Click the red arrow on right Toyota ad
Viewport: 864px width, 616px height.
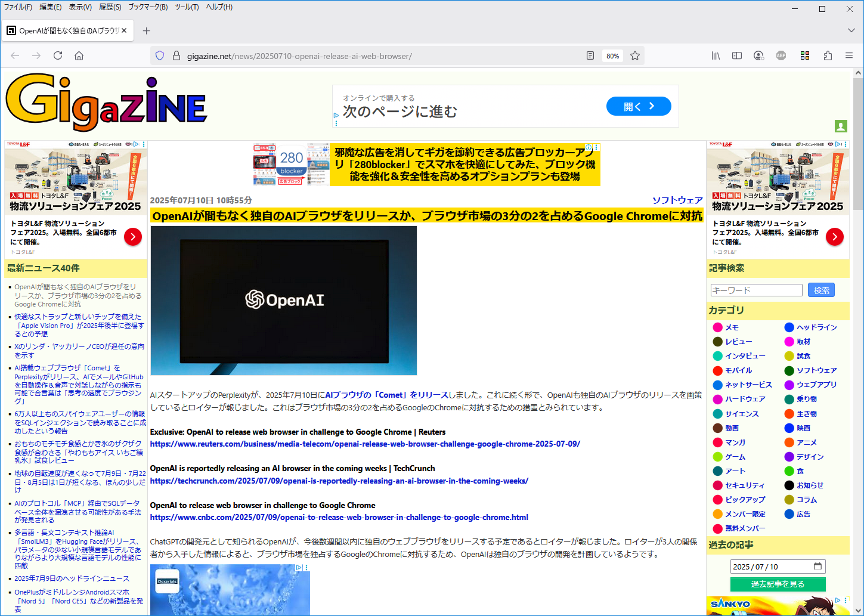(834, 237)
